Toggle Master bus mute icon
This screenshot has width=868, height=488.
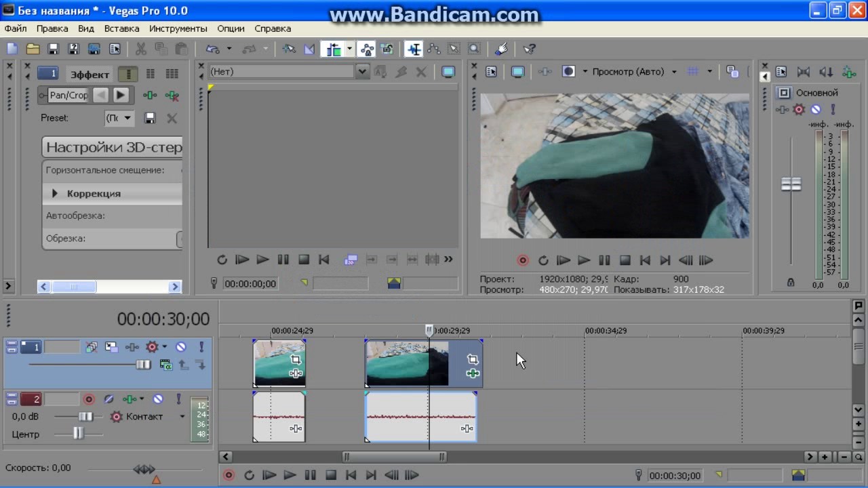tap(816, 109)
